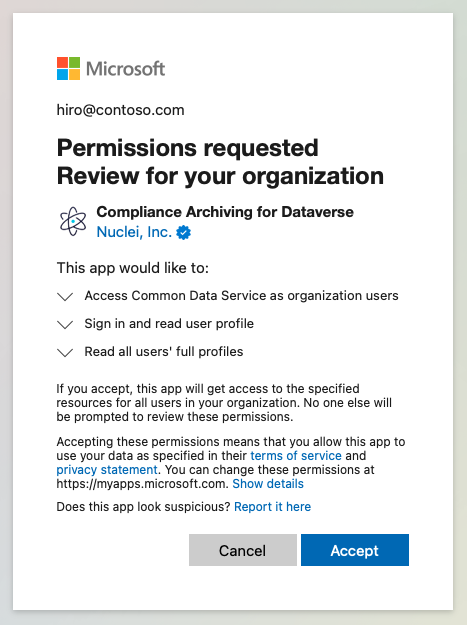Cancel the permissions request
The image size is (467, 625).
243,550
